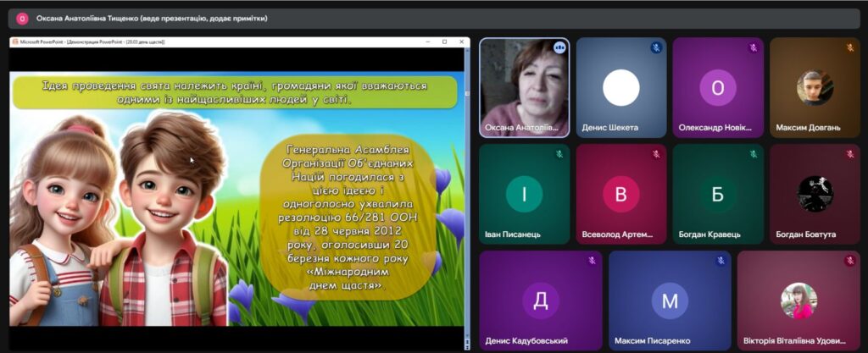Click the PowerPoint logo in presentation title bar

(x=15, y=41)
